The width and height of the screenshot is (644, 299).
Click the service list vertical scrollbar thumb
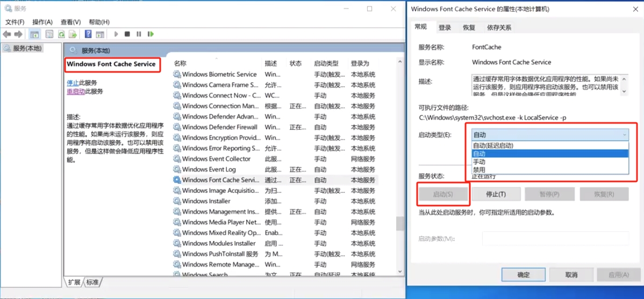(x=399, y=224)
